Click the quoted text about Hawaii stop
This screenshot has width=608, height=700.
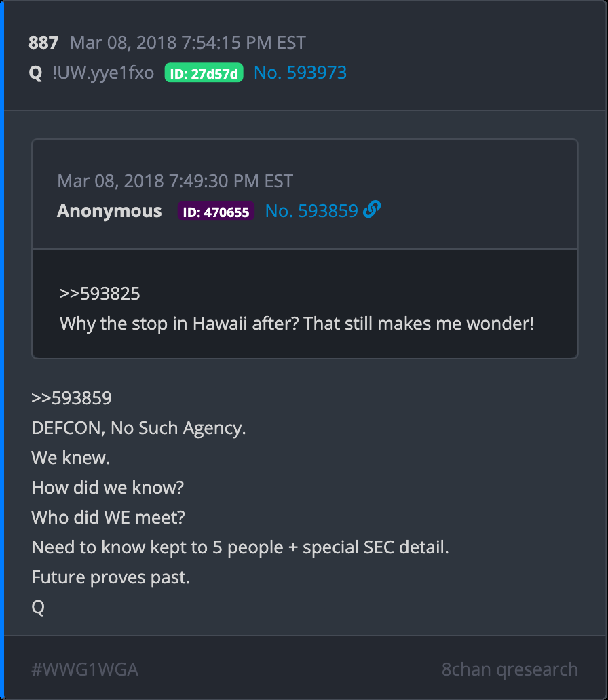click(x=297, y=324)
